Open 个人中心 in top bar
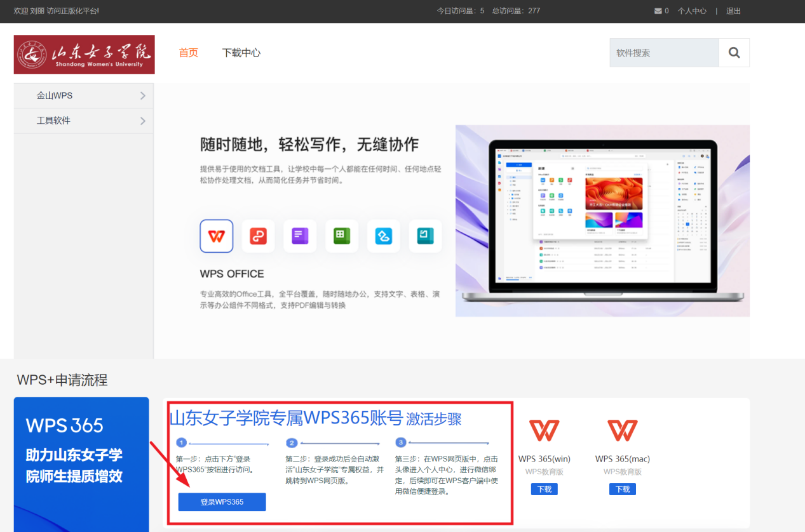 click(692, 11)
